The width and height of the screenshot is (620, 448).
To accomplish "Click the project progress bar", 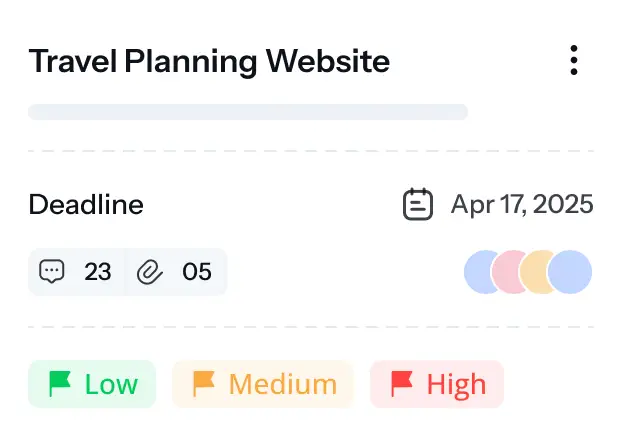I will [248, 112].
